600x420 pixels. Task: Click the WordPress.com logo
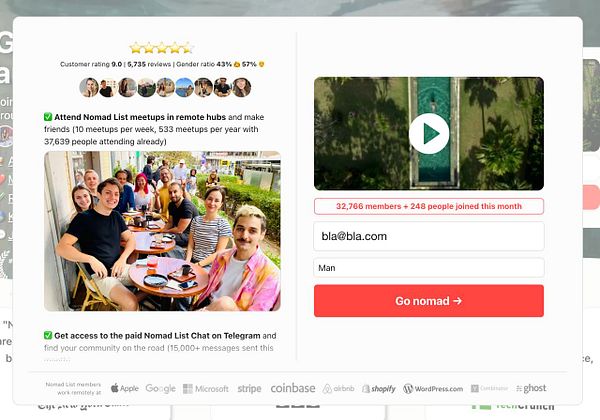pyautogui.click(x=433, y=389)
